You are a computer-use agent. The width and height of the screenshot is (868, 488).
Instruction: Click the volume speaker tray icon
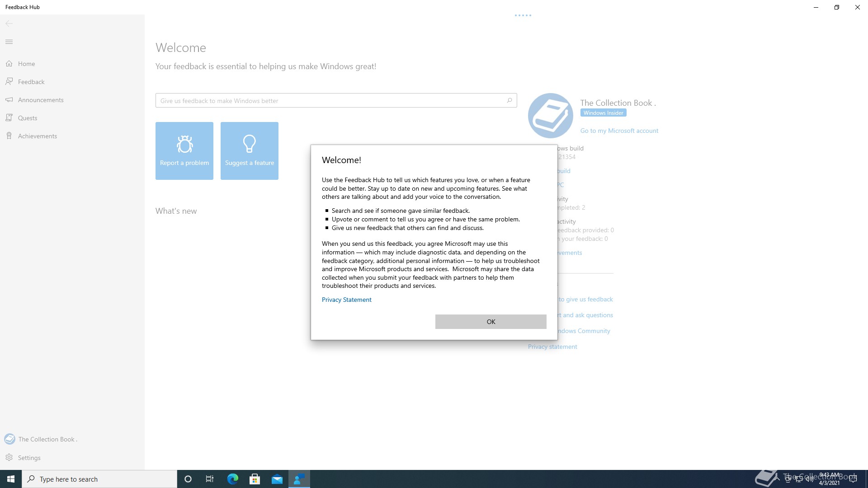pyautogui.click(x=809, y=479)
